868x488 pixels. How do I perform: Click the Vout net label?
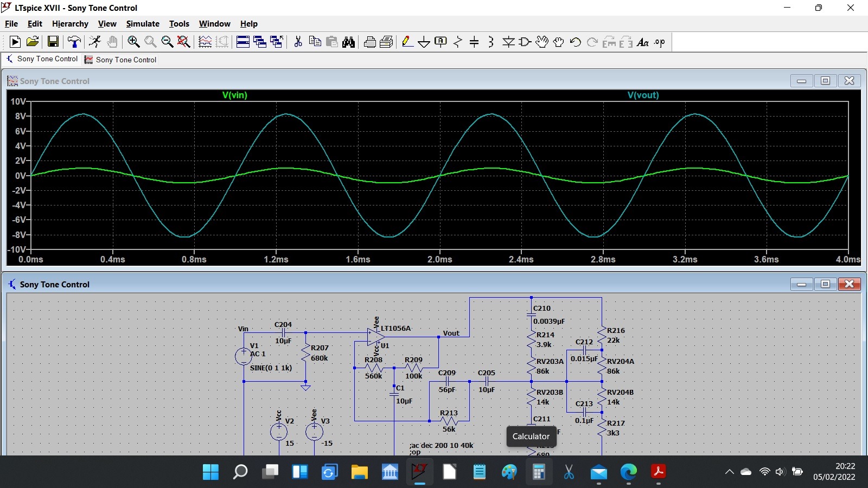tap(451, 333)
